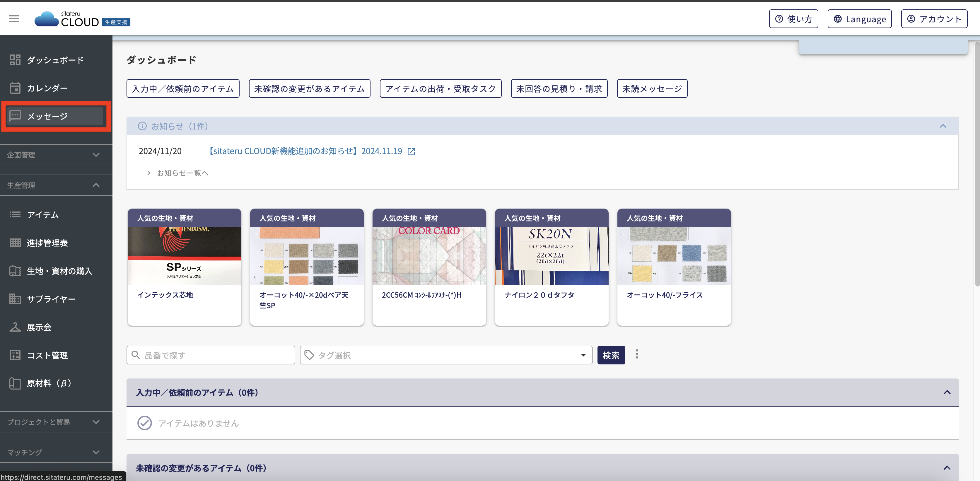This screenshot has width=980, height=481.
Task: Open 展示会 in sidebar
Action: [56, 327]
